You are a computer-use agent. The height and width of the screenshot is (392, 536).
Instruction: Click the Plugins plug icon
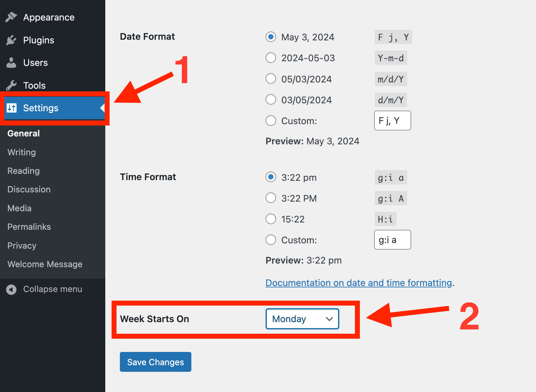[11, 40]
